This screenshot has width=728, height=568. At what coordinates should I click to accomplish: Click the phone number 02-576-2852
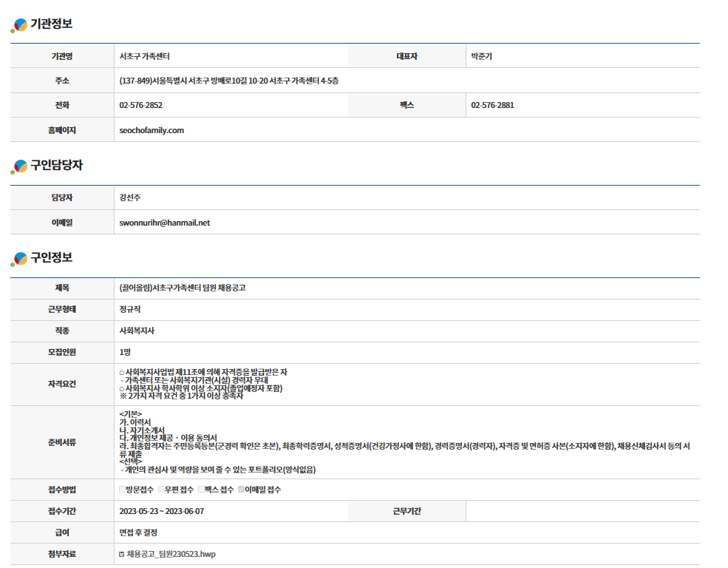click(140, 105)
